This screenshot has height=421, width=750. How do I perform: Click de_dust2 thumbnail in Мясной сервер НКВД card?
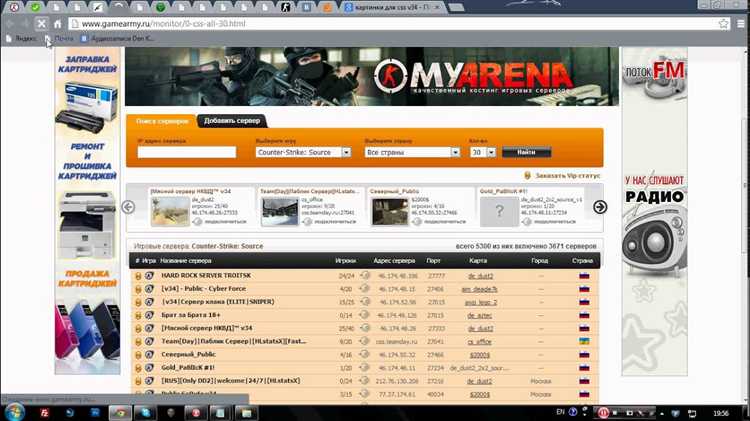coord(170,211)
